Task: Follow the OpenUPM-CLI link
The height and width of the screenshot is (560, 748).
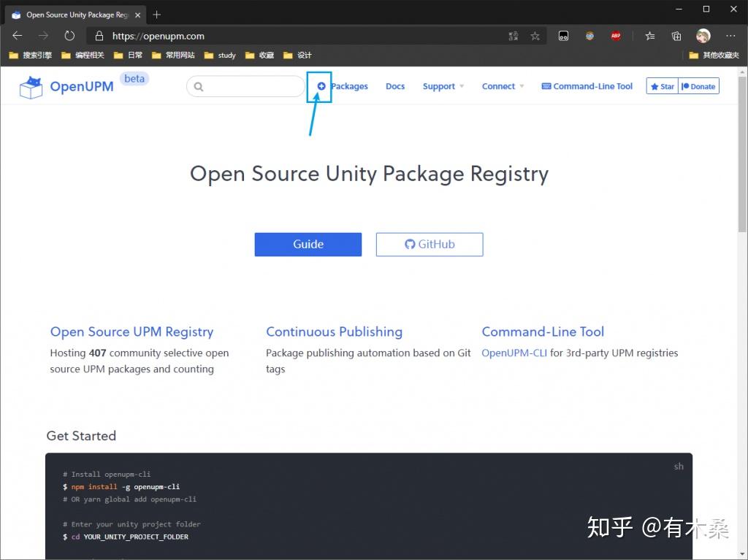Action: click(x=514, y=353)
